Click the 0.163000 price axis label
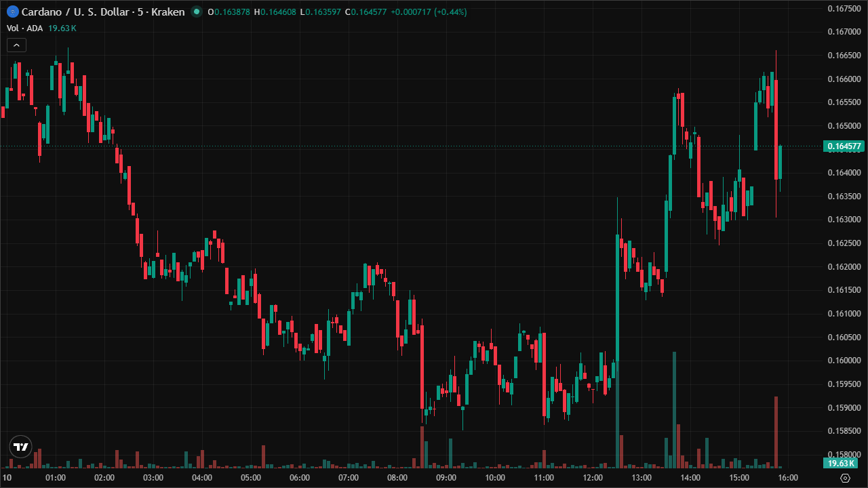868x488 pixels. coord(844,220)
